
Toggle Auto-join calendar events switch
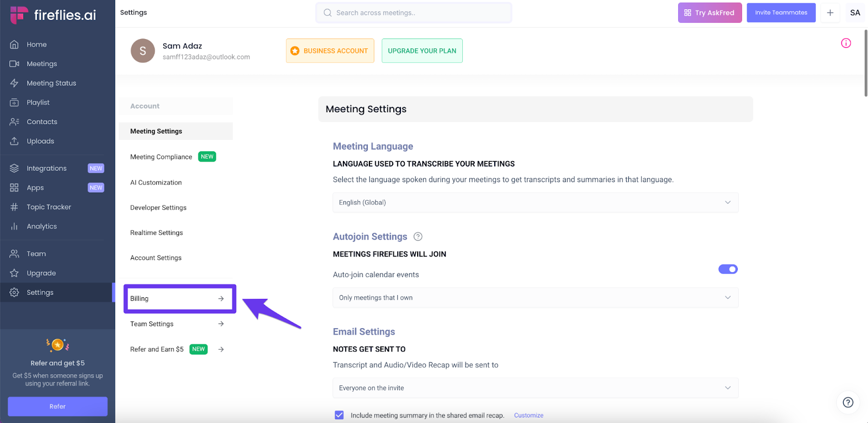(728, 269)
